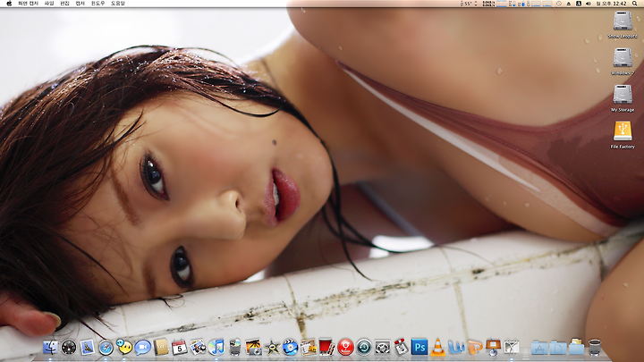644x362 pixels.
Task: Launch Microsoft Word W icon
Action: coord(456,348)
